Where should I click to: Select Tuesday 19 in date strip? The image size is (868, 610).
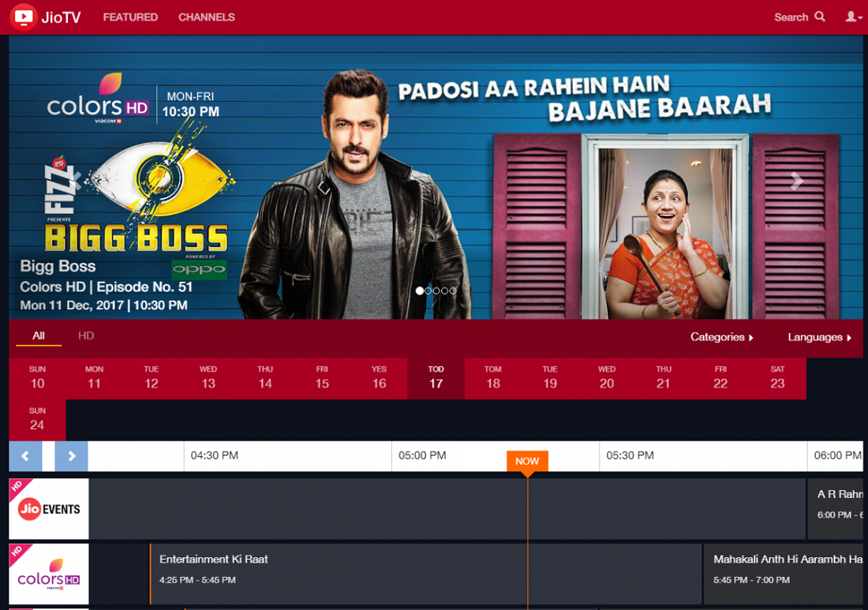(x=550, y=379)
